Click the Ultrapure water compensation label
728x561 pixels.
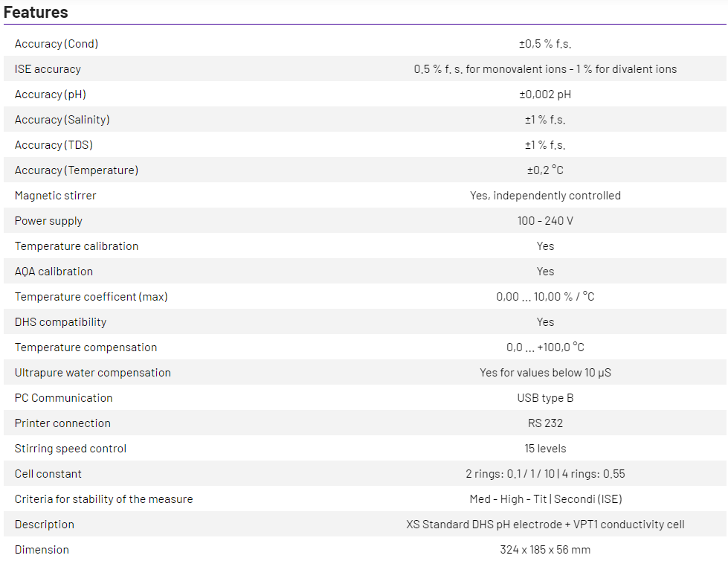point(93,373)
